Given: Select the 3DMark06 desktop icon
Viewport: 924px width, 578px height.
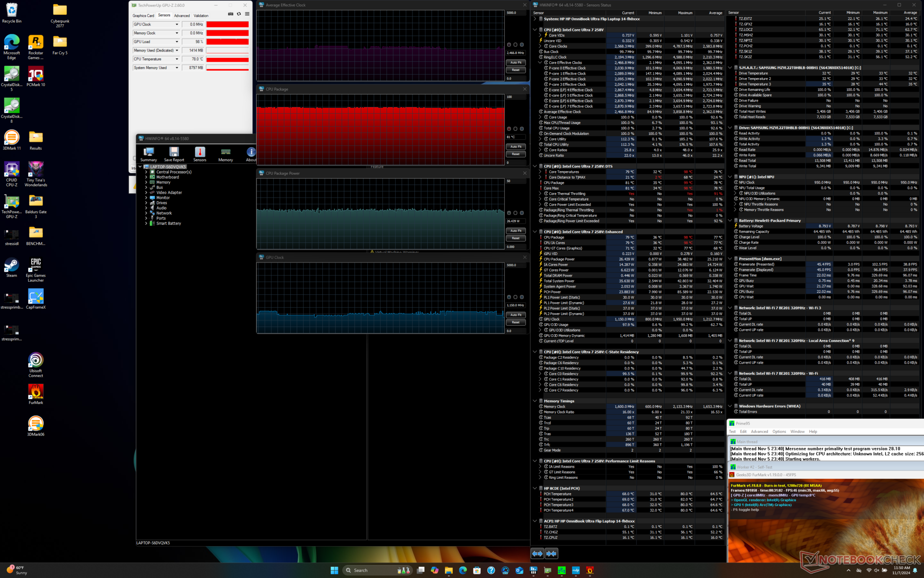Looking at the screenshot, I should tap(36, 427).
